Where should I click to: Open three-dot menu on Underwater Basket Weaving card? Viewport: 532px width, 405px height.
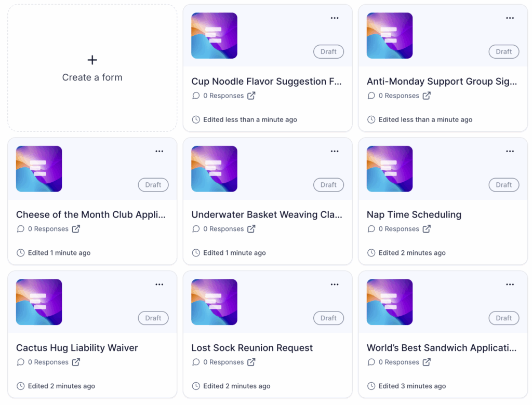335,151
